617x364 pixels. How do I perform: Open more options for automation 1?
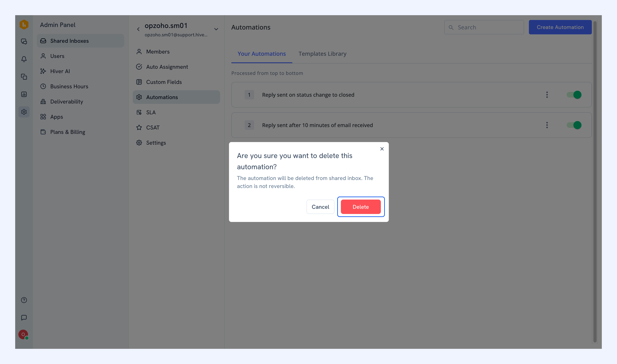pyautogui.click(x=547, y=95)
